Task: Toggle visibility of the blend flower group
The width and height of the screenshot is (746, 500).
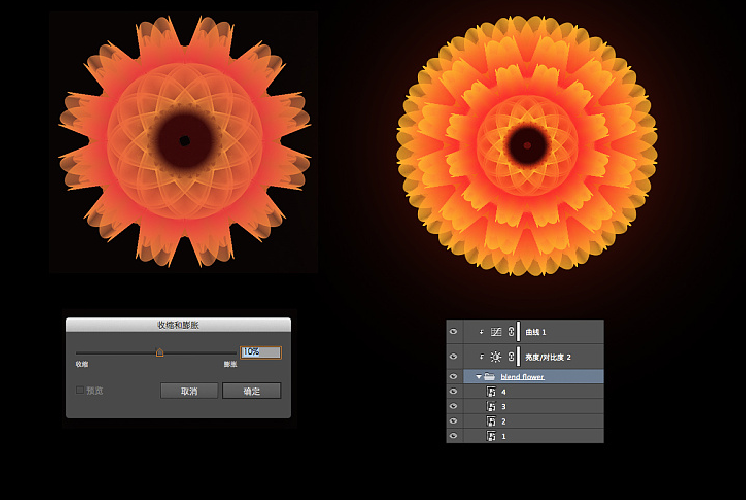Action: point(454,377)
